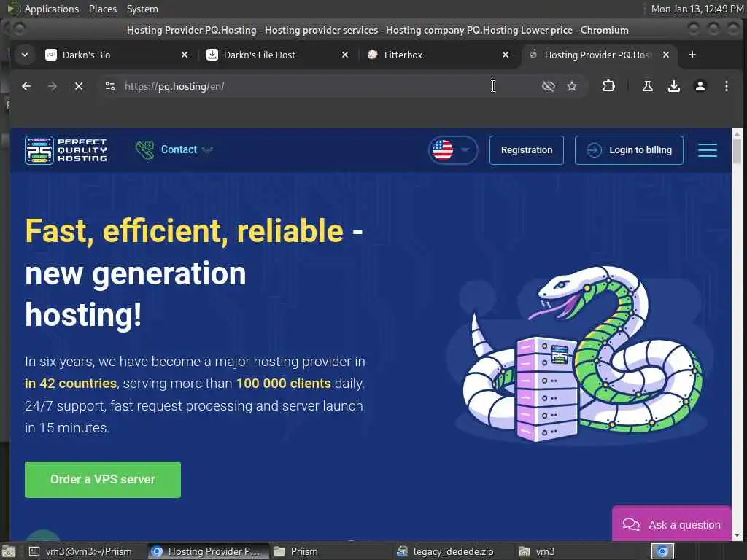
Task: Click the page vertical scrollbar thumb
Action: pos(737,150)
